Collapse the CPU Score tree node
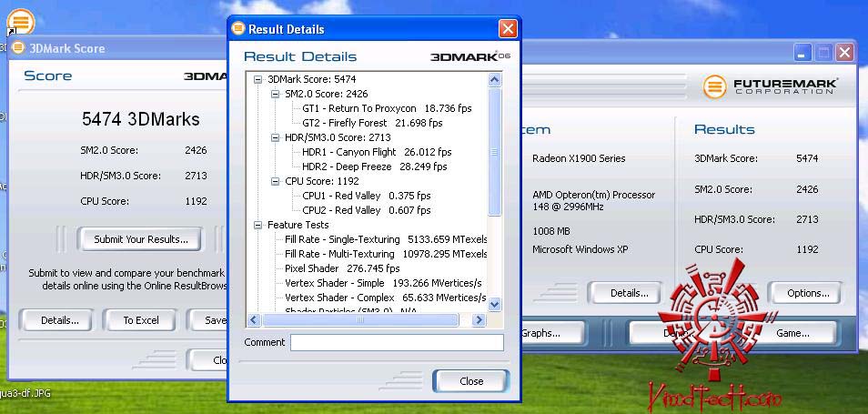The height and width of the screenshot is (414, 868). click(275, 182)
